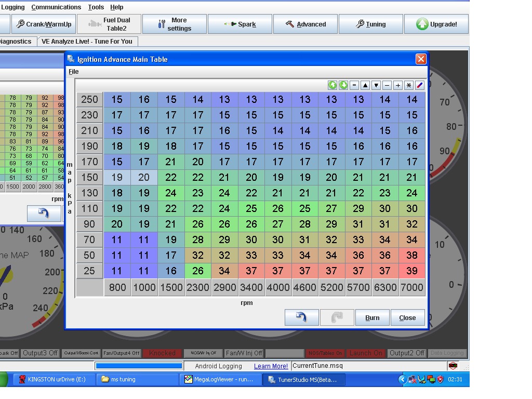The image size is (532, 399).
Task: Switch to VE Analyze Live tab
Action: tap(87, 42)
